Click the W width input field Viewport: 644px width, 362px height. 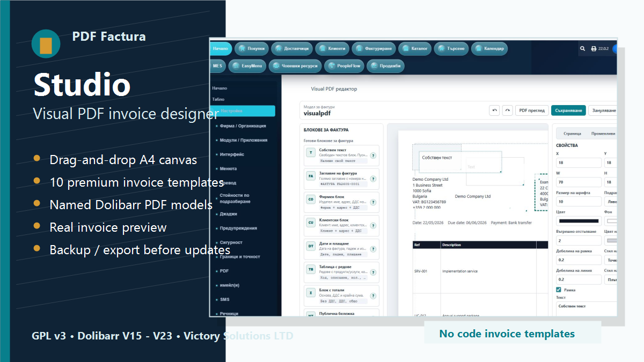[x=579, y=182]
